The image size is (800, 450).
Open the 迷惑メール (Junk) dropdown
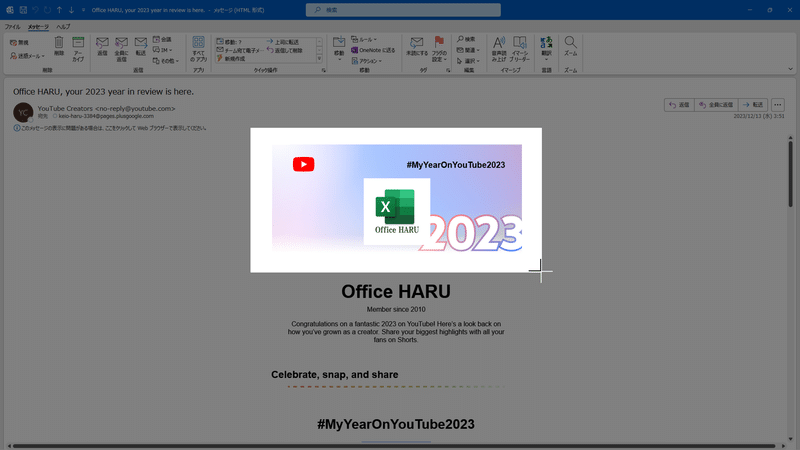[x=28, y=56]
